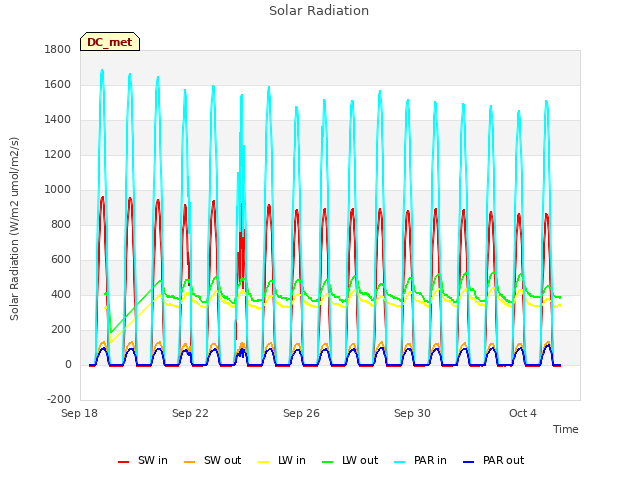
Task: Click the -200 y-axis tick label
Action: point(59,399)
